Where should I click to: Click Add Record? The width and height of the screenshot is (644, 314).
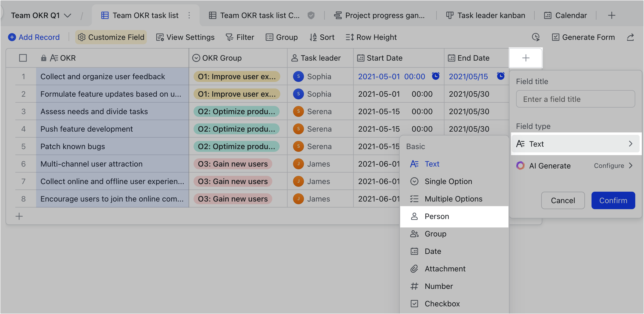(34, 37)
